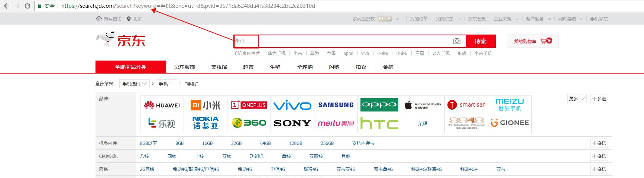
Task: Click the green secure lock icon
Action: [39, 6]
